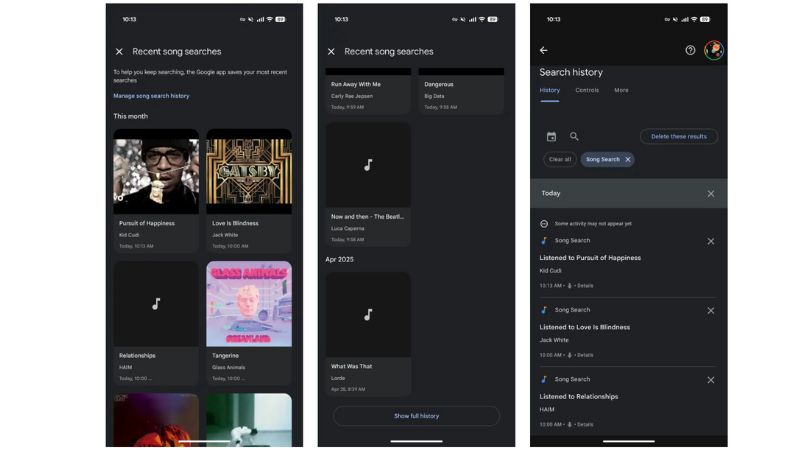Select the Run Away With Me card
Image resolution: width=800 pixels, height=450 pixels.
coord(368,91)
